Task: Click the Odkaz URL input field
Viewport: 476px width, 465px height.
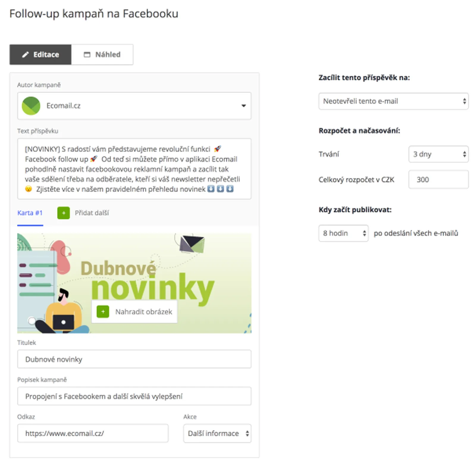Action: click(93, 433)
